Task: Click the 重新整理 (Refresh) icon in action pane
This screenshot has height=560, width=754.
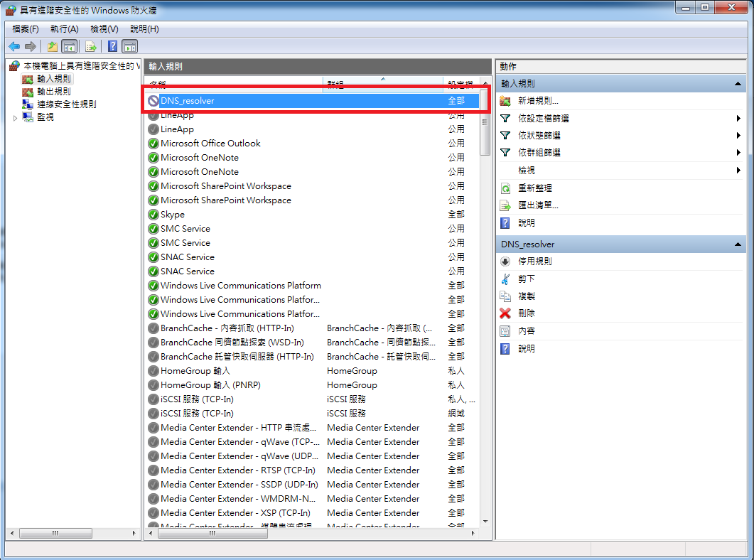Action: click(x=505, y=188)
